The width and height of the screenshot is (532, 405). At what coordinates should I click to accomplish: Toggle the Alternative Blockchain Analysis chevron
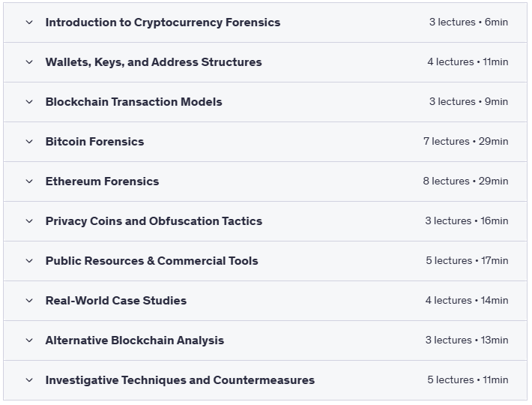coord(29,340)
